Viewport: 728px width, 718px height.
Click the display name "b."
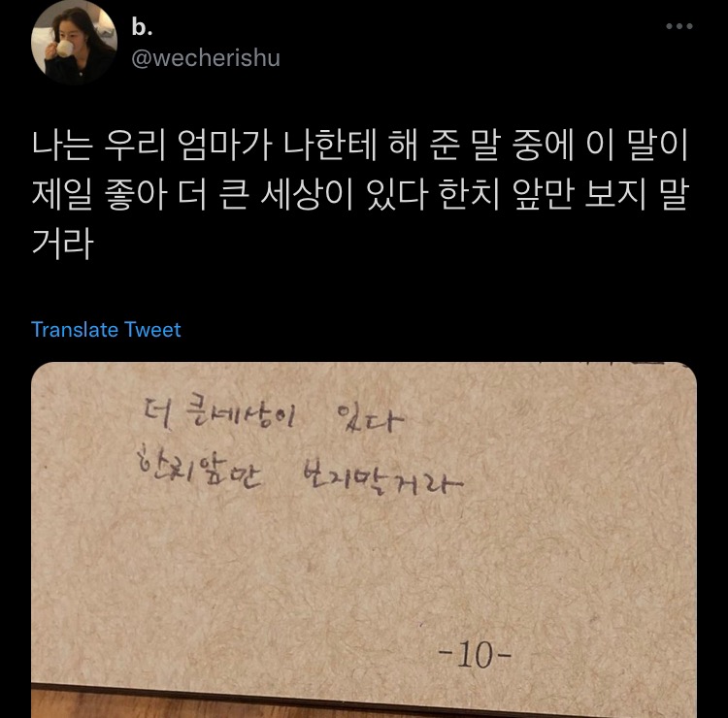[x=142, y=27]
